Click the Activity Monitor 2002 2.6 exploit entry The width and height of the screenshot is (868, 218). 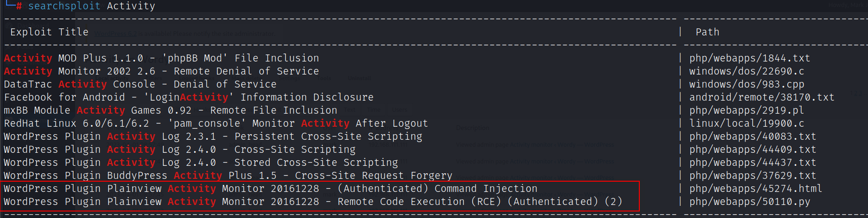pyautogui.click(x=161, y=71)
